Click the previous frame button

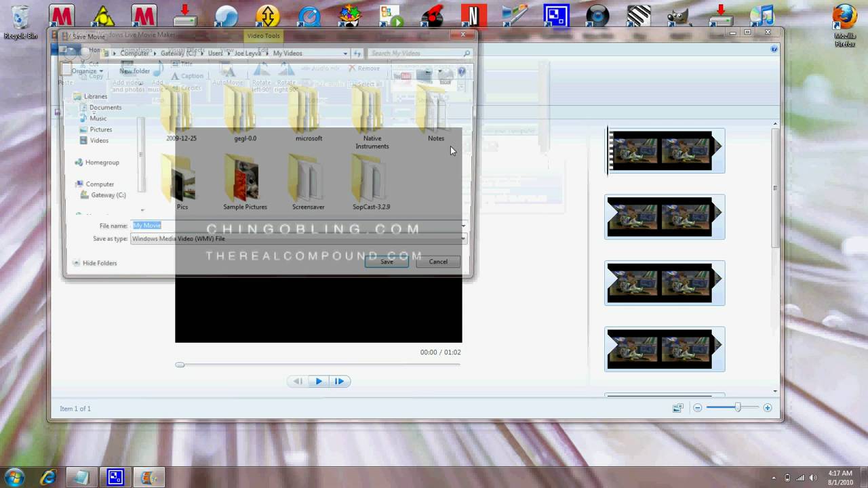coord(298,382)
